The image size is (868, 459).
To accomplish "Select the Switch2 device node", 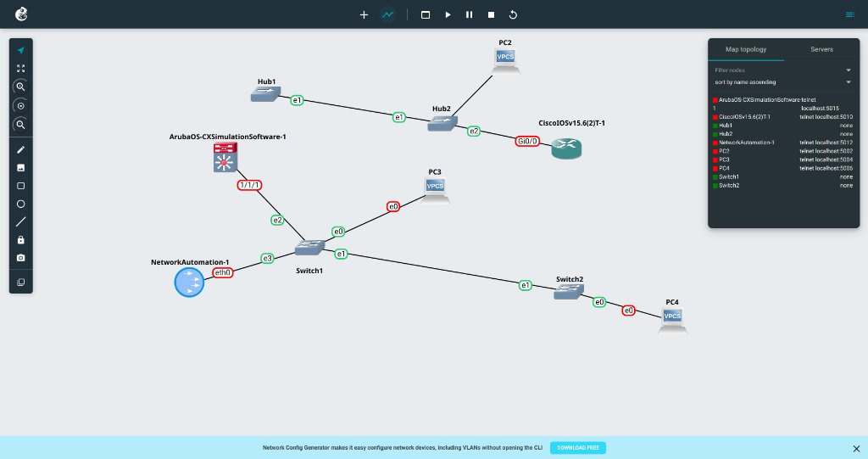I will (x=569, y=291).
